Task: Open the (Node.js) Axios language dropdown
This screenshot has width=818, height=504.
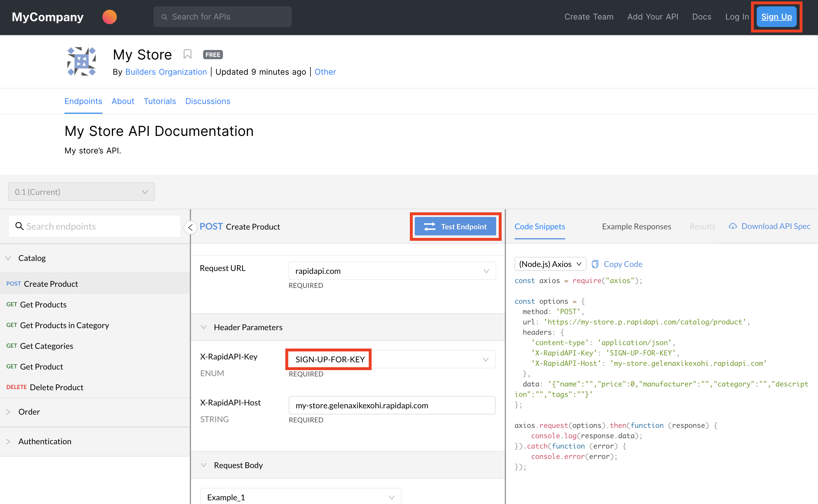Action: point(550,264)
